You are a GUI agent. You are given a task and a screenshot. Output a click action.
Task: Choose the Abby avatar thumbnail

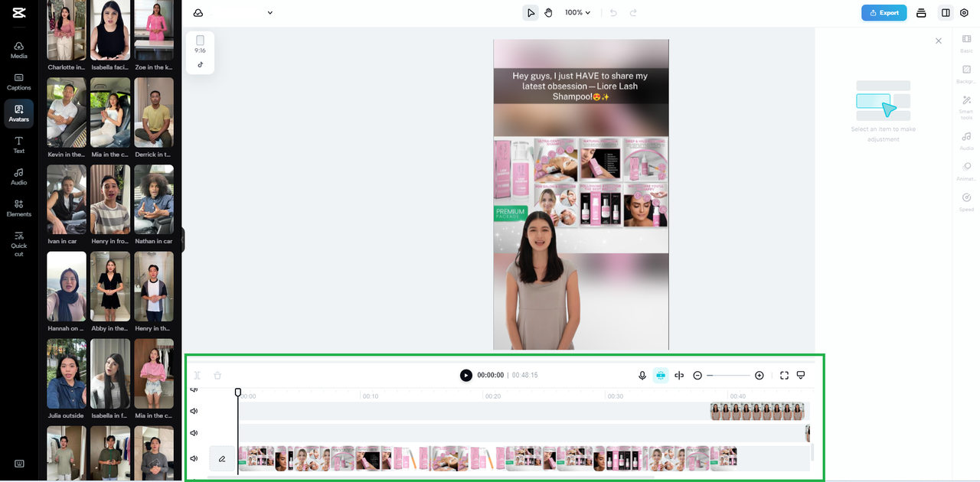coord(110,287)
